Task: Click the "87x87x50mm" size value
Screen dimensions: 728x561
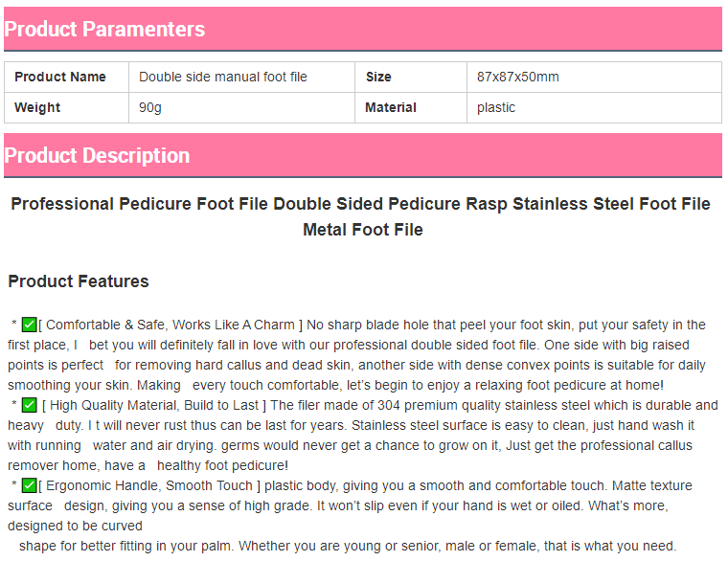Action: point(517,77)
